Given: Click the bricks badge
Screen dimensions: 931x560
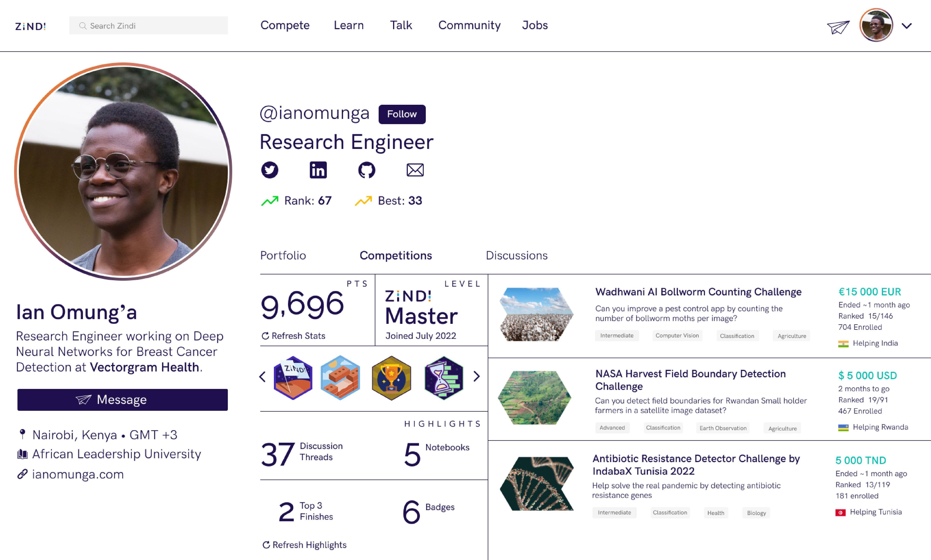Looking at the screenshot, I should [x=341, y=378].
